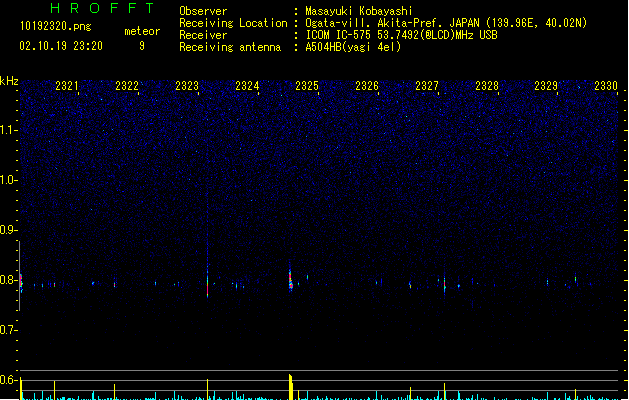
Task: Click the 2327 time axis marker
Action: [x=427, y=86]
